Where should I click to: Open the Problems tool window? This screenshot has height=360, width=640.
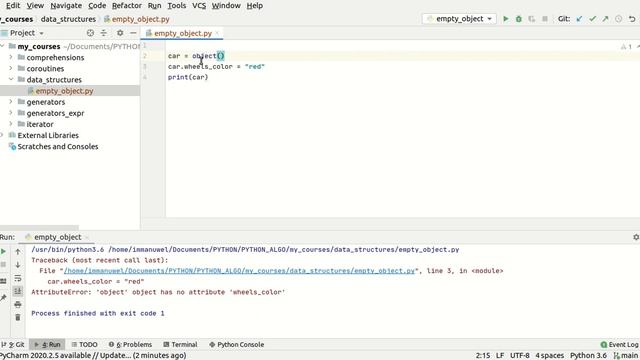pyautogui.click(x=131, y=344)
